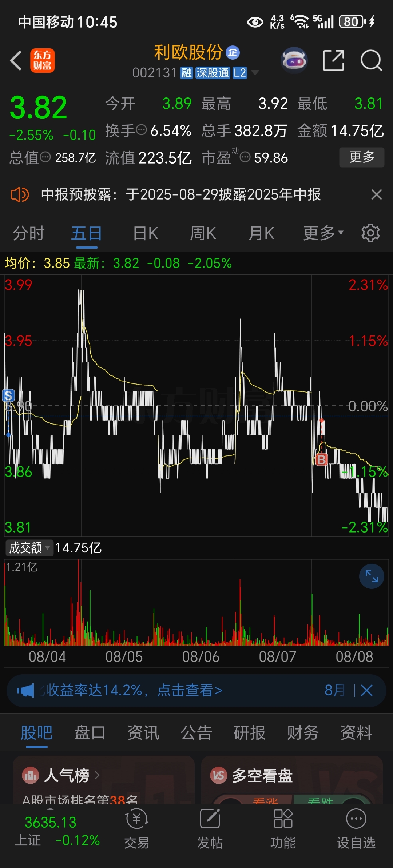393x868 pixels.
Task: Open the 人气榜 card
Action: 104,780
